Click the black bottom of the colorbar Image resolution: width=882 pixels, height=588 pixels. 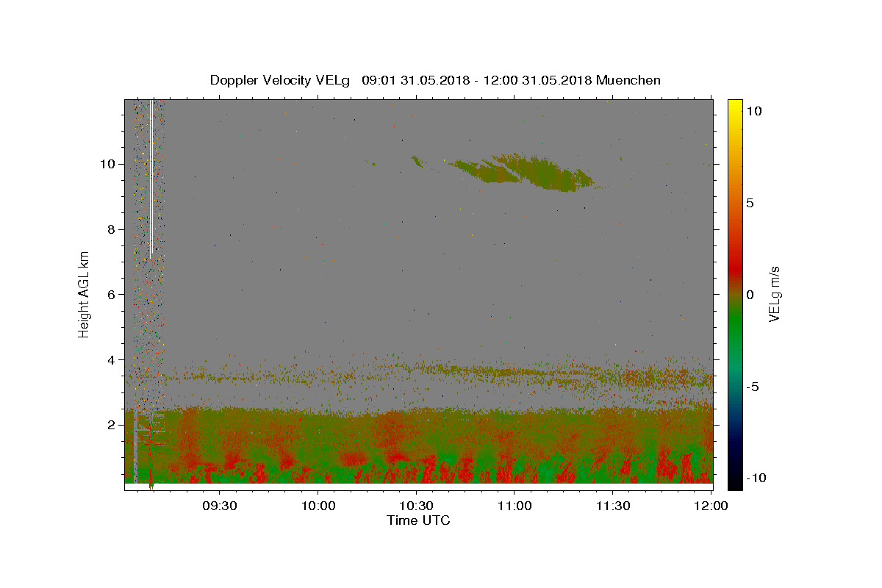coord(735,481)
